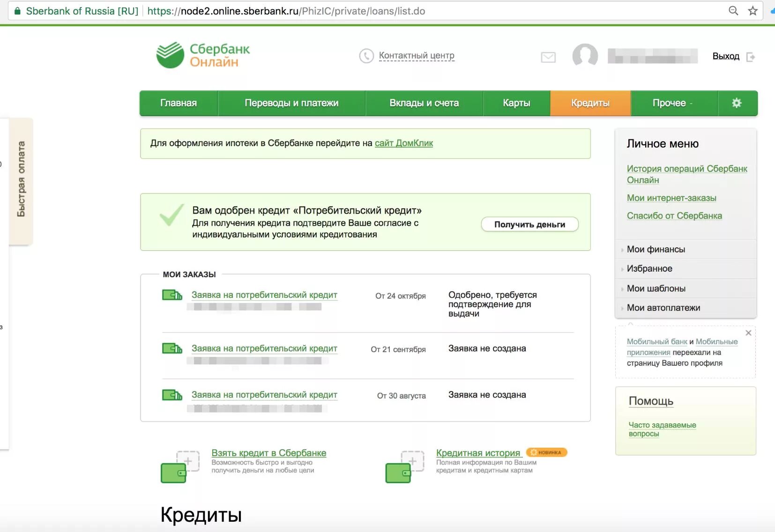Expand the Мои финансы section
Viewport: 775px width, 532px height.
[x=686, y=250]
